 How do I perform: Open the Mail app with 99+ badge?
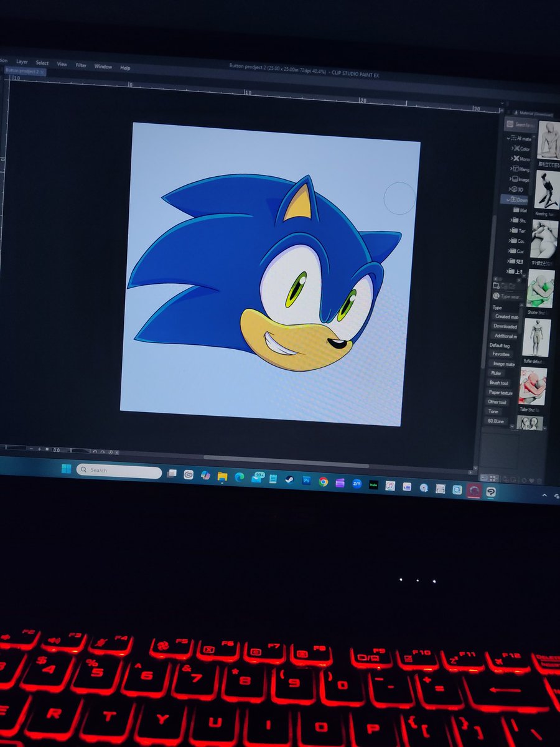258,478
